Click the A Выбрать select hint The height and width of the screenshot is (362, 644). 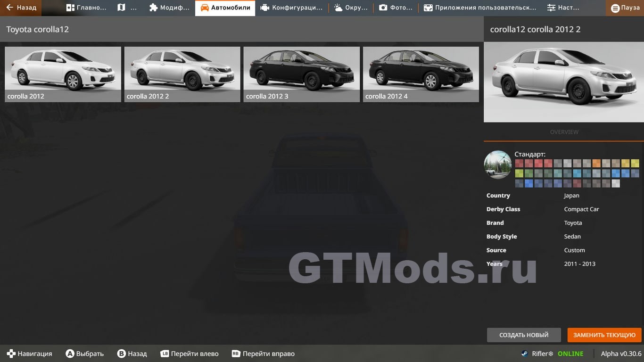click(85, 354)
